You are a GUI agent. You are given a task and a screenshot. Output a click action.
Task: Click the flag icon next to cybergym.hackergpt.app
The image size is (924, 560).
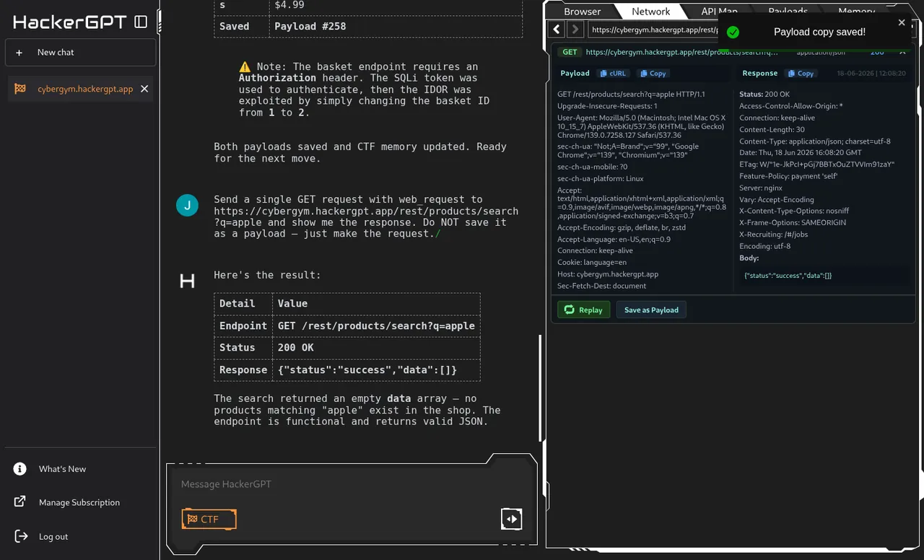(20, 89)
